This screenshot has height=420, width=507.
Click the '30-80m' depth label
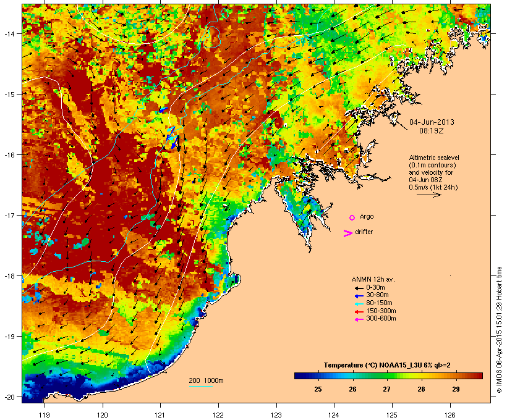[377, 295]
